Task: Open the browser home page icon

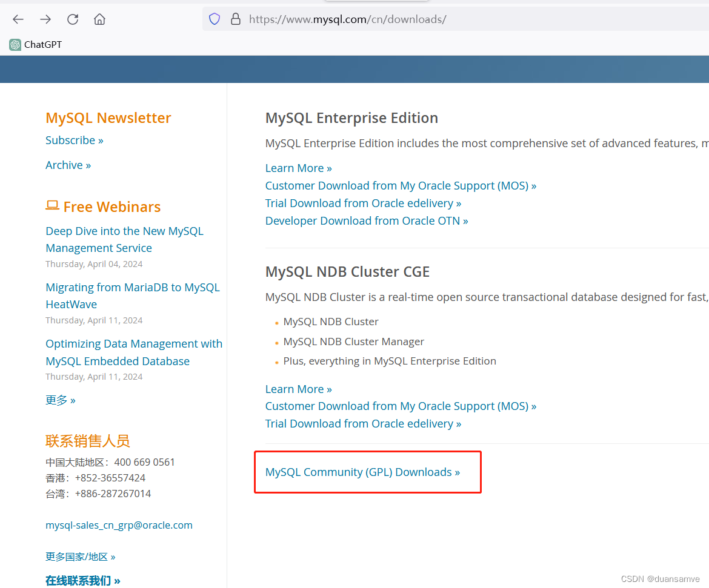Action: click(99, 19)
